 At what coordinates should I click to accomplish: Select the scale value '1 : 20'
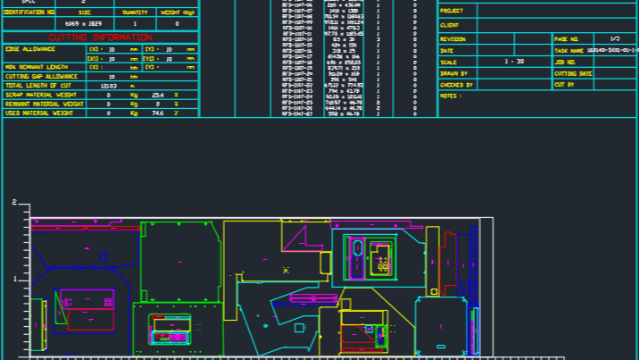coord(514,62)
